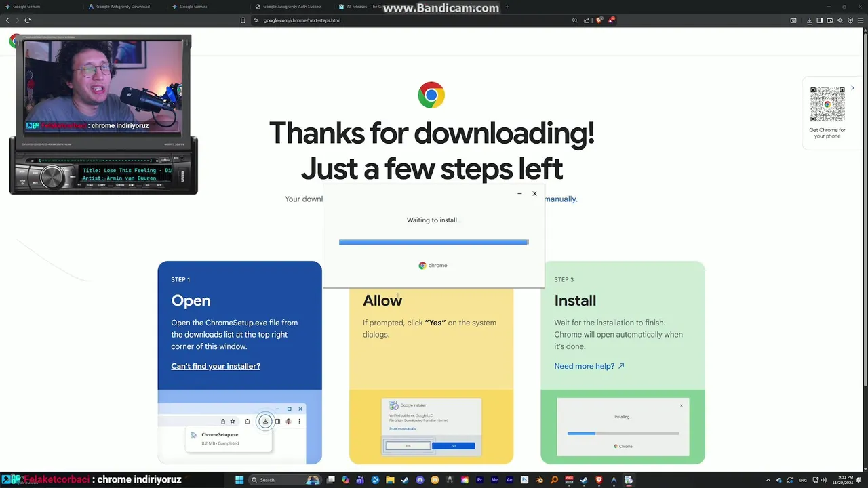Reload the page with refresh icon
868x488 pixels.
pyautogui.click(x=28, y=20)
